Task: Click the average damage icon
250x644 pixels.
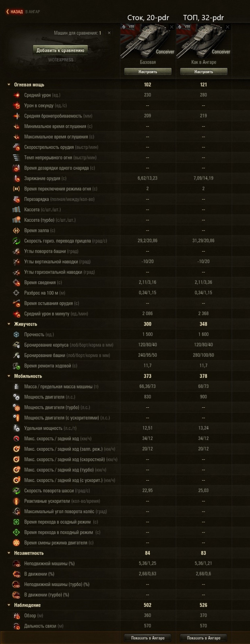Action: (17, 95)
